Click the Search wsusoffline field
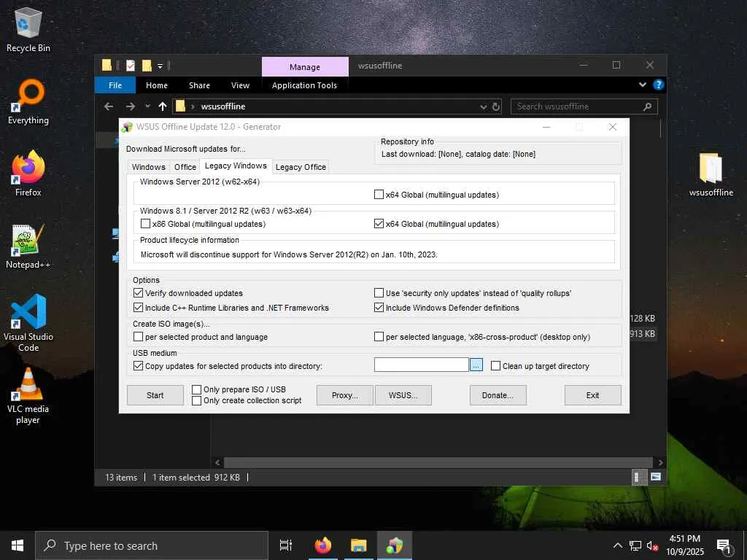747x560 pixels. click(x=584, y=106)
